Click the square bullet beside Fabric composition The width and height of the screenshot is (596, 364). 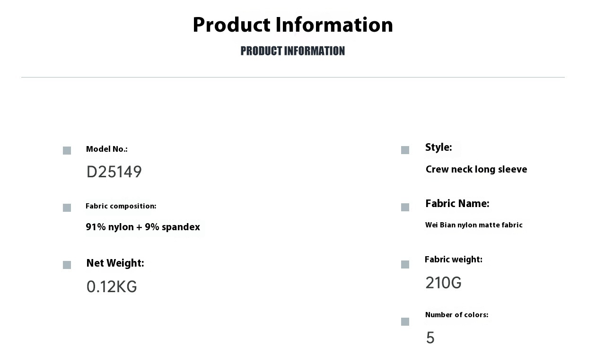(x=67, y=208)
